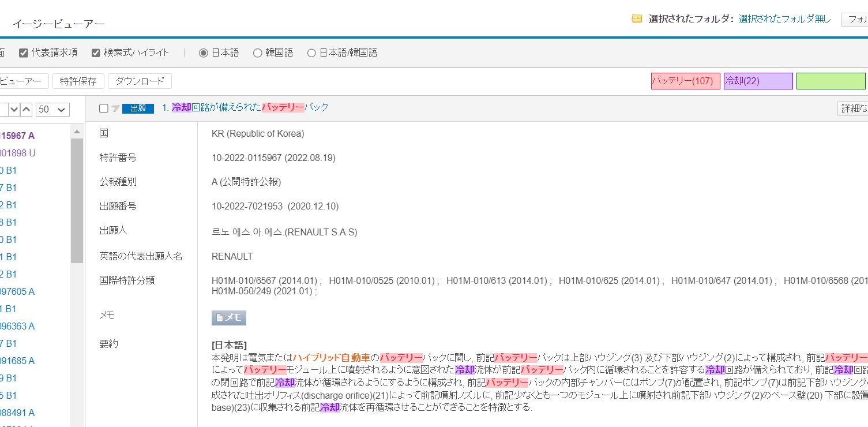Image resolution: width=868 pixels, height=427 pixels.
Task: Click the purple 冷却(22) highlight swatch
Action: 758,81
